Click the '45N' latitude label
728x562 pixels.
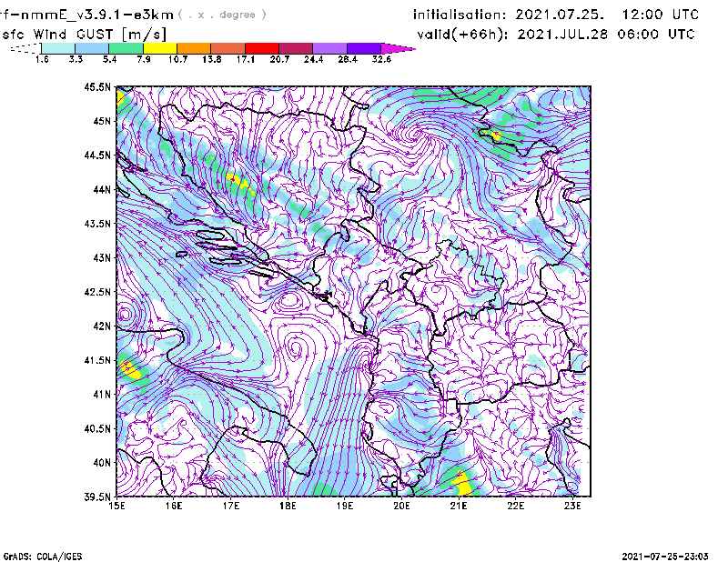(x=102, y=121)
